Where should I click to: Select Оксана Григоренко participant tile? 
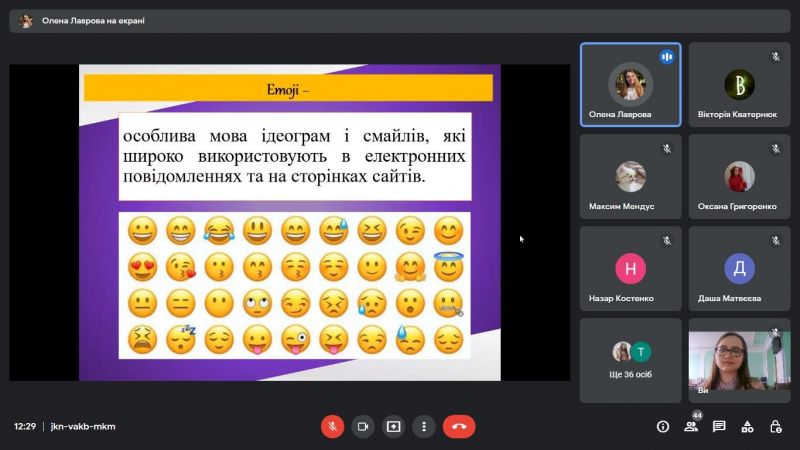tap(739, 177)
